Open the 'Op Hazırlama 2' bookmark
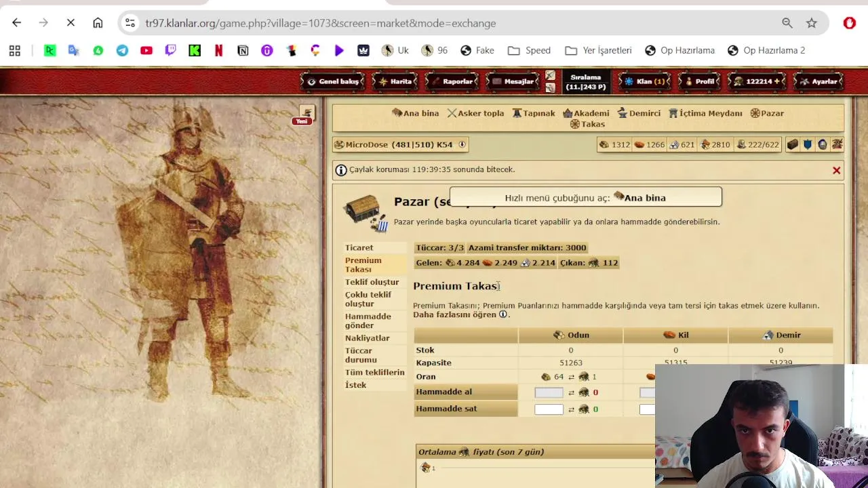This screenshot has width=868, height=488. pyautogui.click(x=766, y=50)
